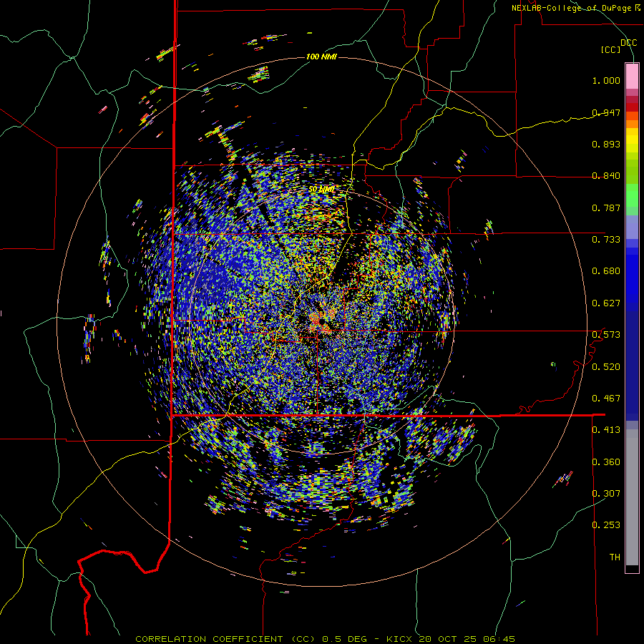Screen dimensions: 644x644
Task: Click the 0.360 legend value
Action: [606, 462]
